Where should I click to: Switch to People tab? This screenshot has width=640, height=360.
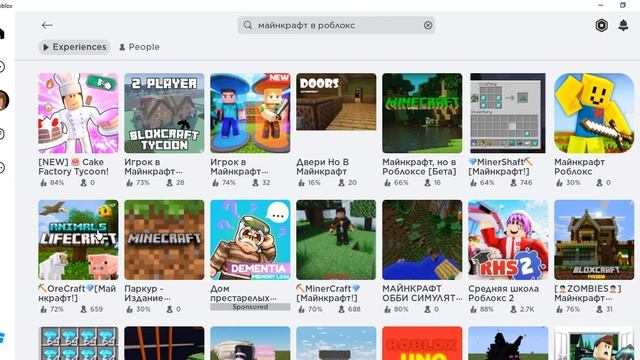[139, 47]
